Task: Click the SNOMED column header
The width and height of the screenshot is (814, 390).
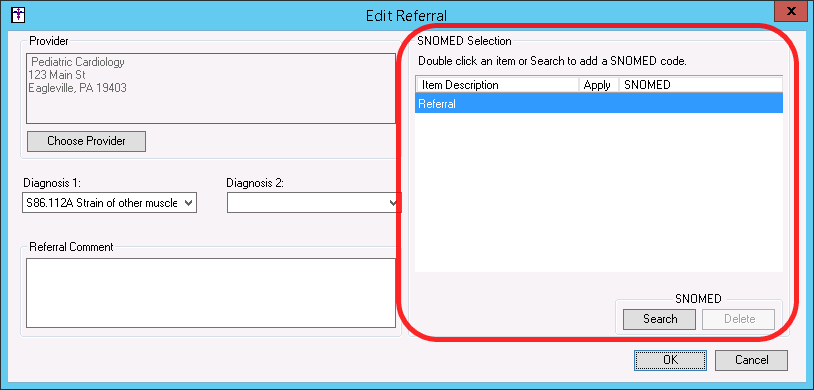Action: 701,85
